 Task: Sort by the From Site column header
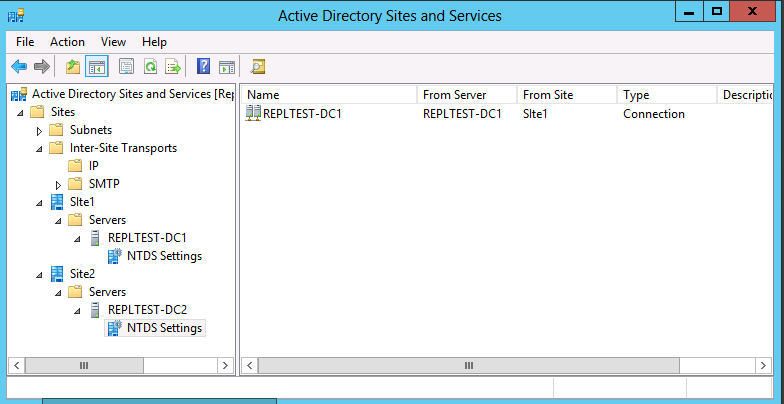coord(567,94)
